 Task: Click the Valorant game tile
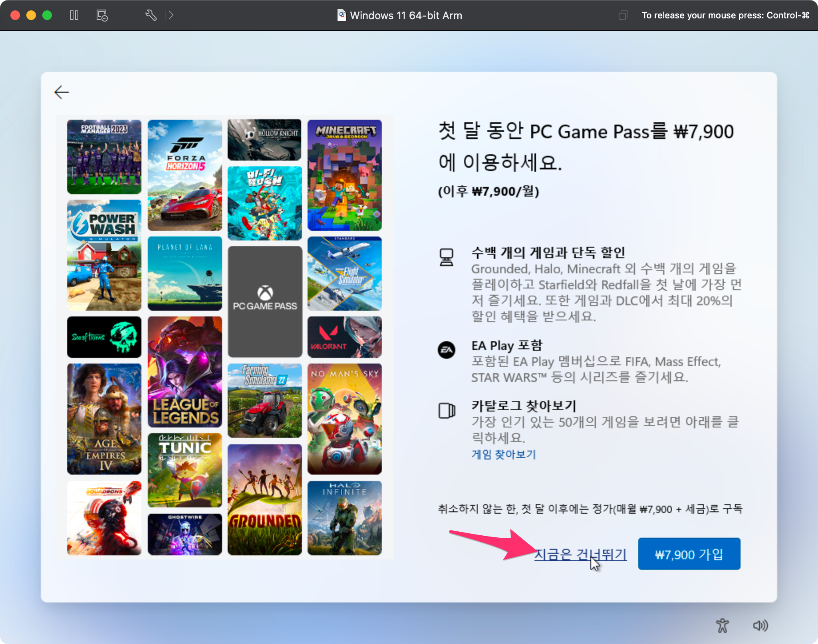[344, 337]
